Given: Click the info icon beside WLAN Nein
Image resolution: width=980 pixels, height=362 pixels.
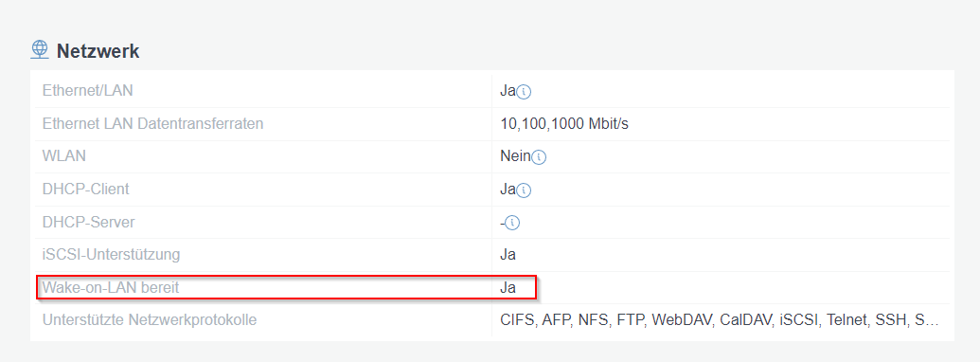Looking at the screenshot, I should (539, 157).
